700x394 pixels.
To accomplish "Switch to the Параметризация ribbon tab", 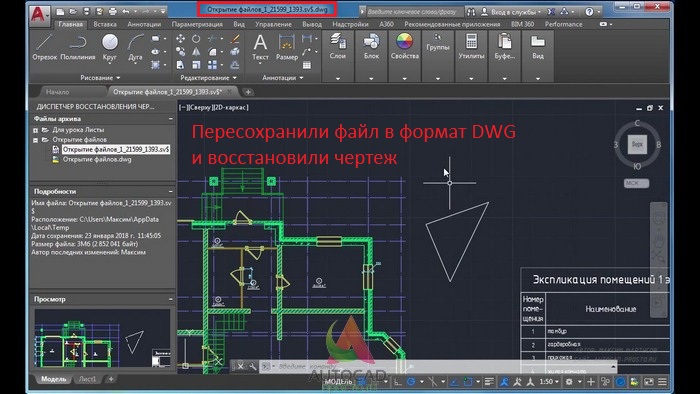I will tap(197, 24).
